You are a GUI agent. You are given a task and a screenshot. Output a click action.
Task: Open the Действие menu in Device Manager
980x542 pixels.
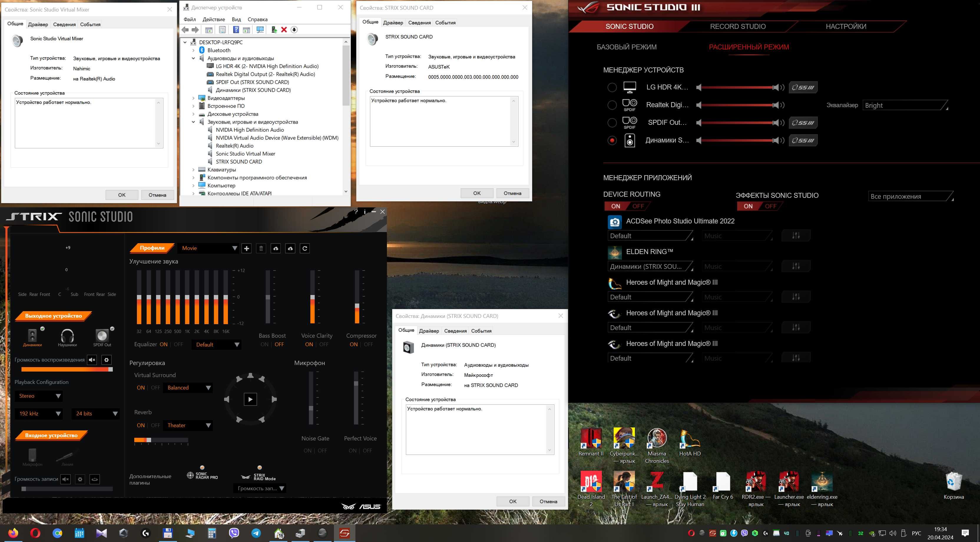point(213,19)
